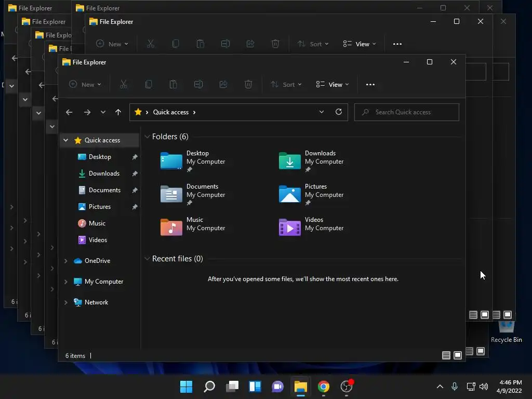Open the View dropdown in front window
Screen dimensions: 532x399
tap(332, 85)
